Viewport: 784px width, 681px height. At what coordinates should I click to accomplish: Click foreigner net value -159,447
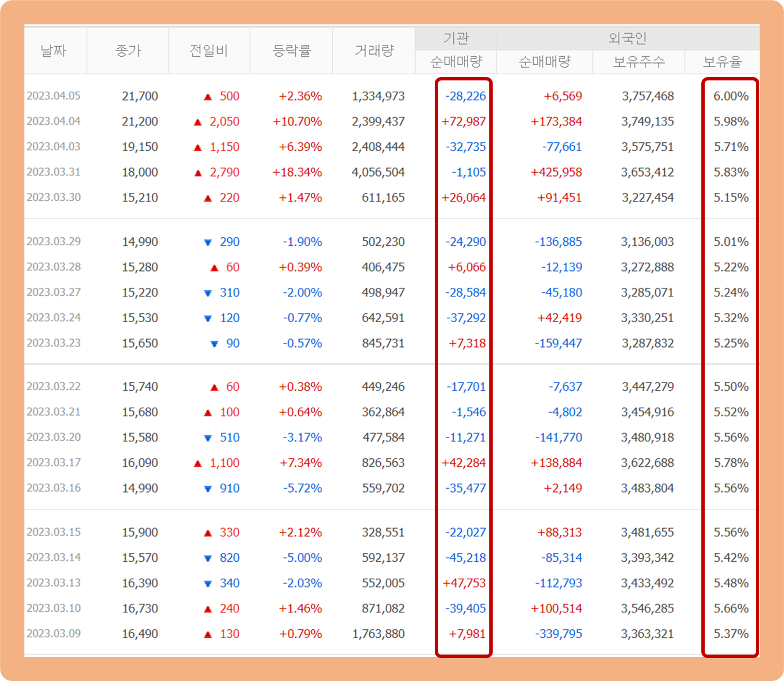click(x=558, y=343)
